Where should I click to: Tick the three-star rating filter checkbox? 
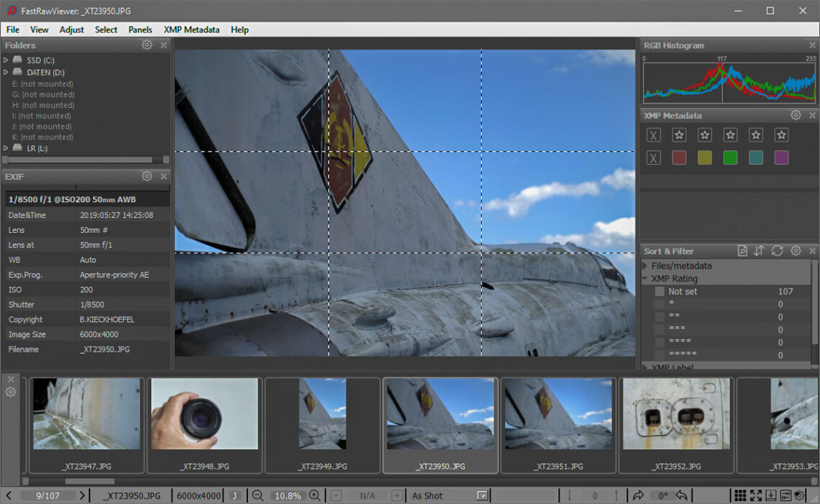660,330
